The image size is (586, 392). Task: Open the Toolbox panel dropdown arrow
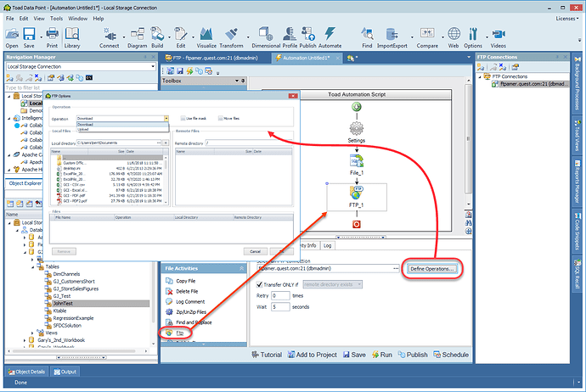click(237, 81)
